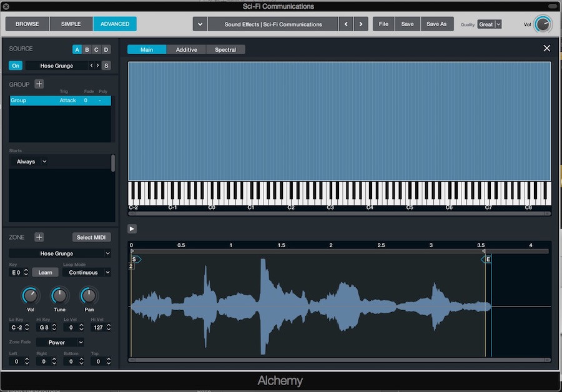Open the Main edit tab

point(147,49)
